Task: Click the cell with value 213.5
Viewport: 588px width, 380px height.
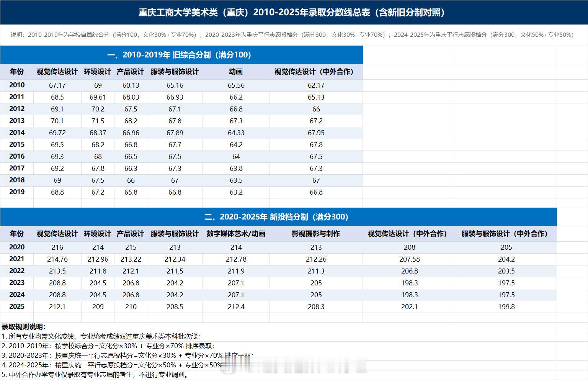Action: pos(57,271)
